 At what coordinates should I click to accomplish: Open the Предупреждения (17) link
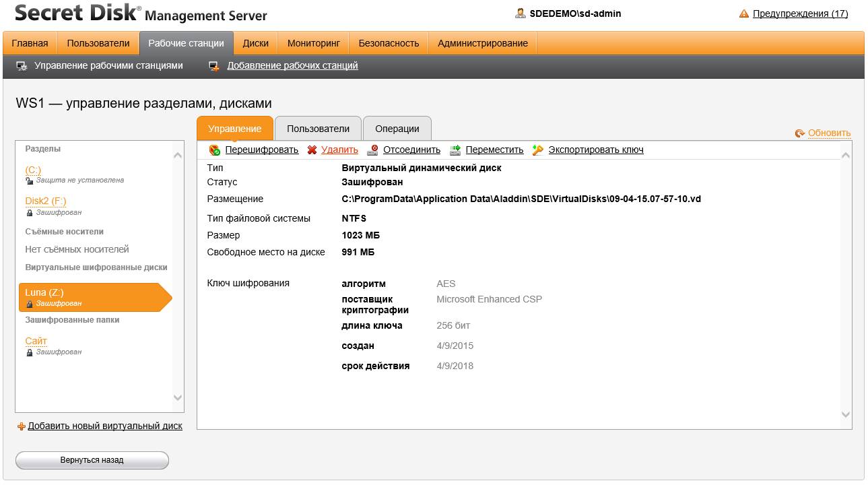(801, 13)
